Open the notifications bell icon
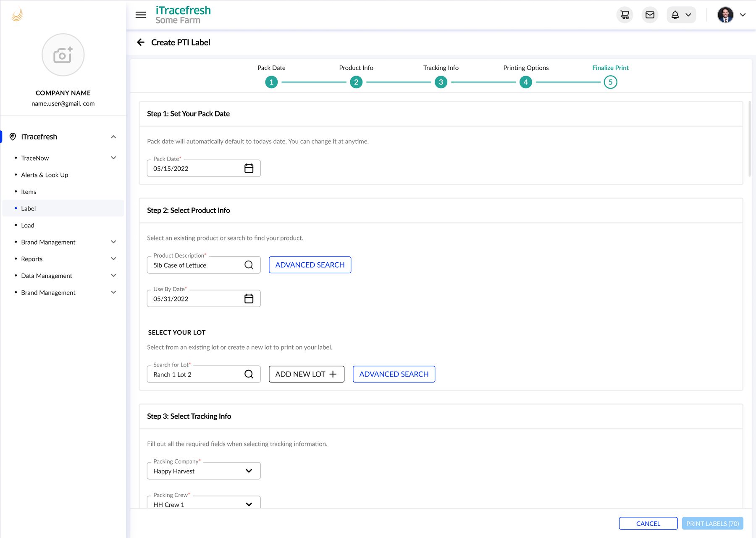The width and height of the screenshot is (756, 538). [x=675, y=15]
